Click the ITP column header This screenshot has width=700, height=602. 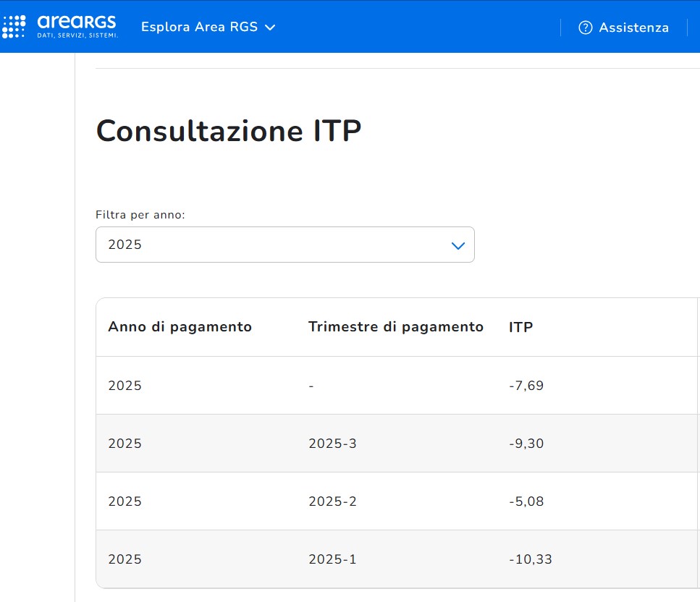(x=520, y=327)
